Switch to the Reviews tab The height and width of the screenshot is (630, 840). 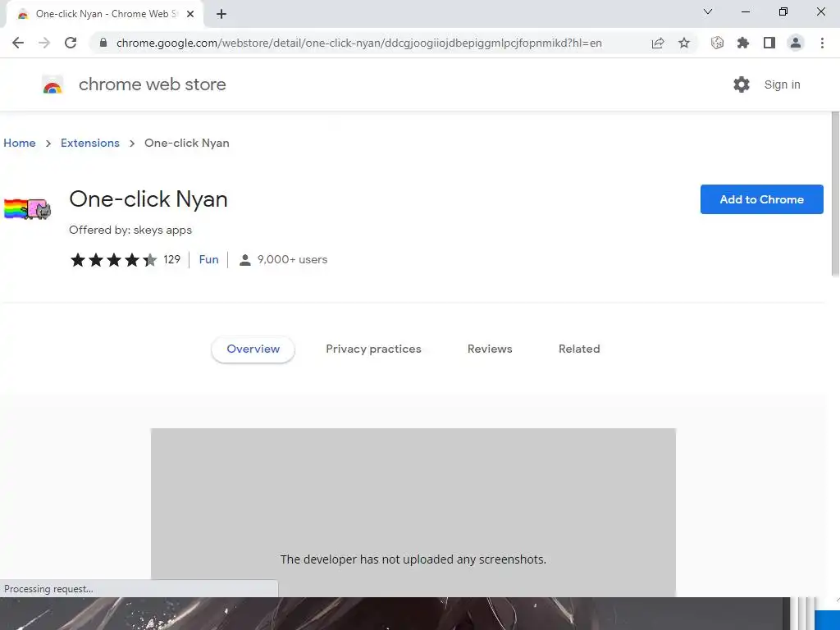click(490, 349)
